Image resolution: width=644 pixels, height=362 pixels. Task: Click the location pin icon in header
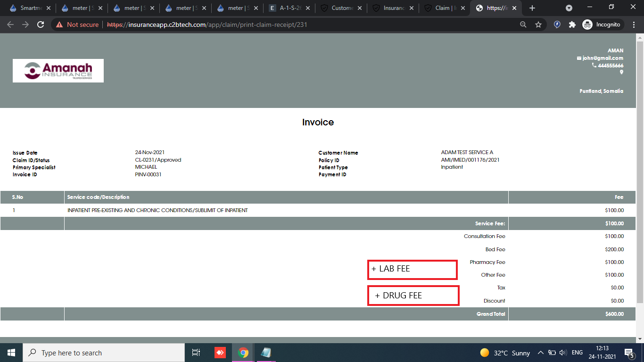pyautogui.click(x=621, y=72)
